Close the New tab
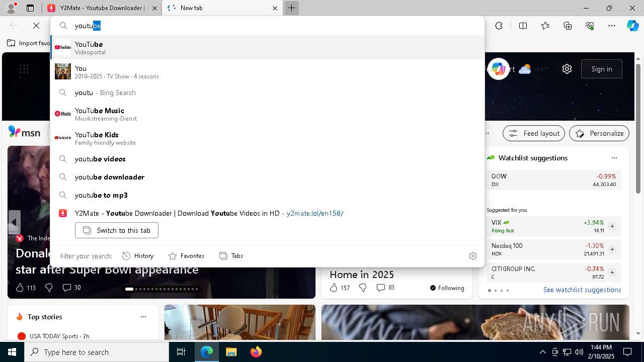The image size is (644, 362). [x=275, y=8]
